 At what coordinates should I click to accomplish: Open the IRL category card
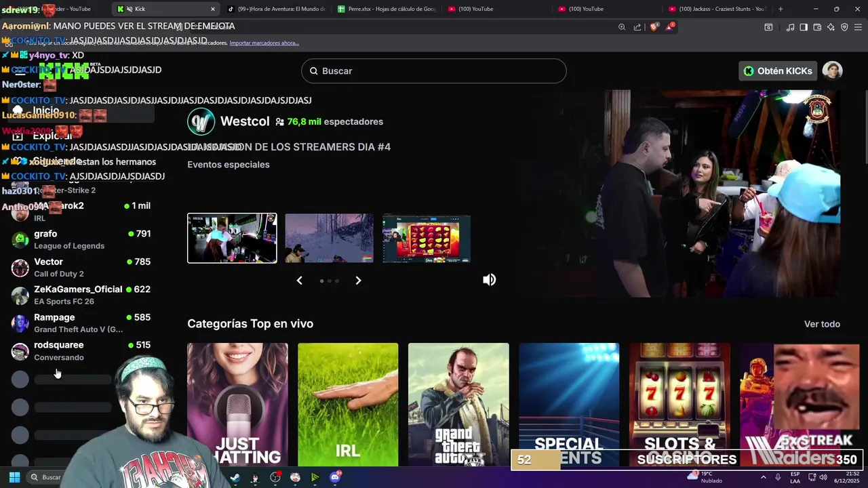click(348, 405)
